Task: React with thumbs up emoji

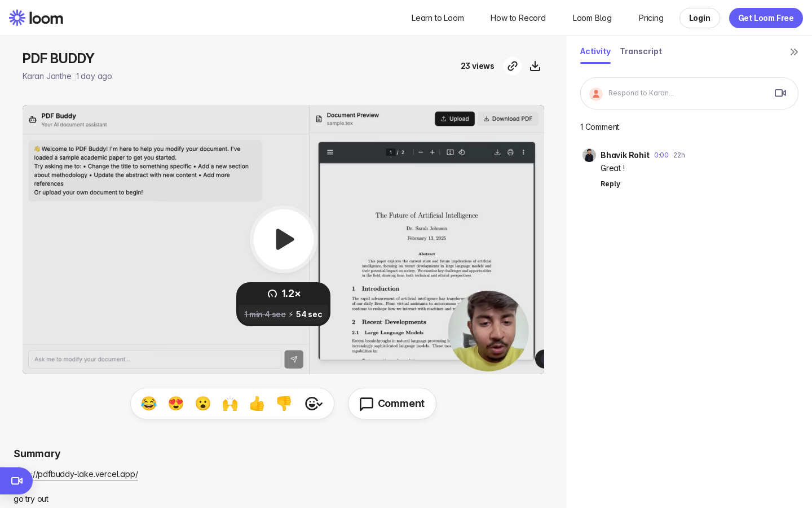Action: [x=257, y=404]
